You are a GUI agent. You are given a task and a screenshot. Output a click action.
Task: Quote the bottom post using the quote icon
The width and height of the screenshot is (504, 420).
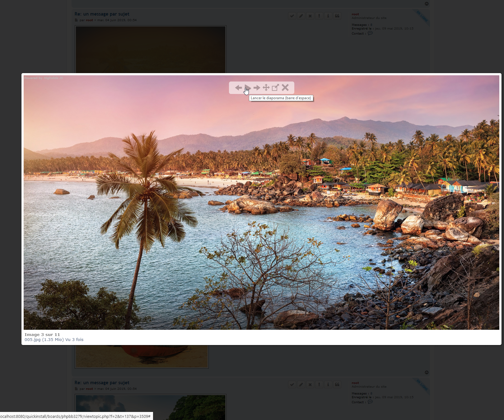click(337, 385)
